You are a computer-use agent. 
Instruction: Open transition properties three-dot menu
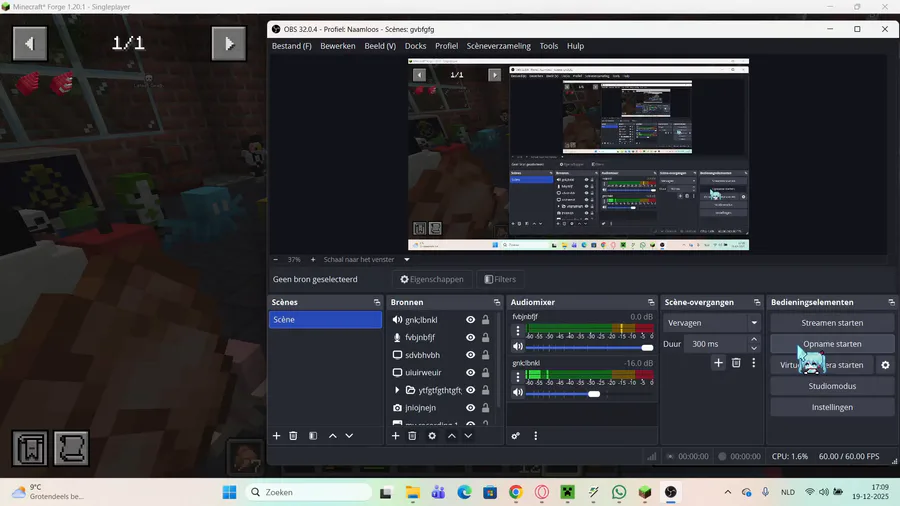coord(754,363)
